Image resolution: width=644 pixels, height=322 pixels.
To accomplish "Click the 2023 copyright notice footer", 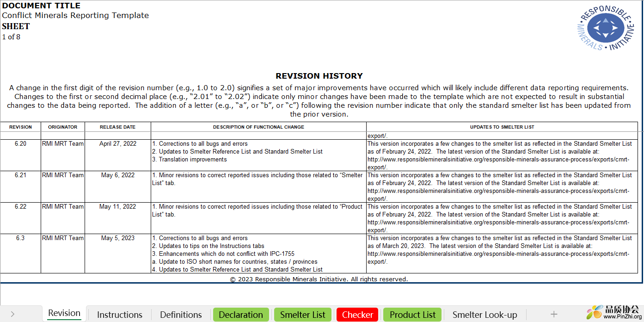I will pos(319,279).
